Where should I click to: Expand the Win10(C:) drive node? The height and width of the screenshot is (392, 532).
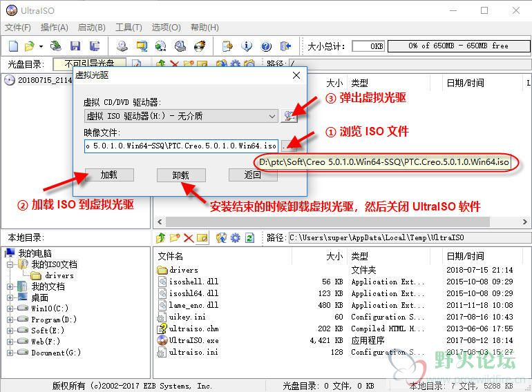[10, 308]
